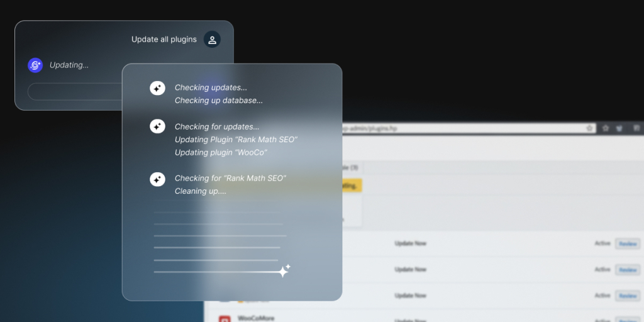Click the red WooCoMore plugin icon

[225, 319]
